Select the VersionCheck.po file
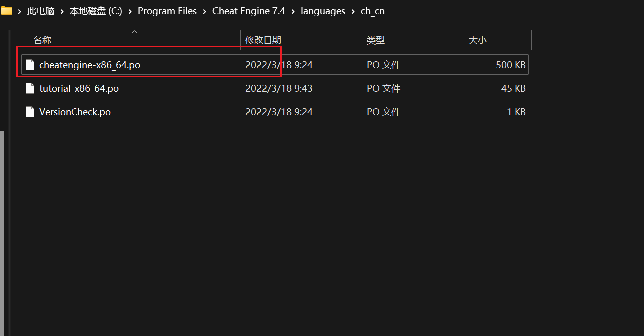 75,112
